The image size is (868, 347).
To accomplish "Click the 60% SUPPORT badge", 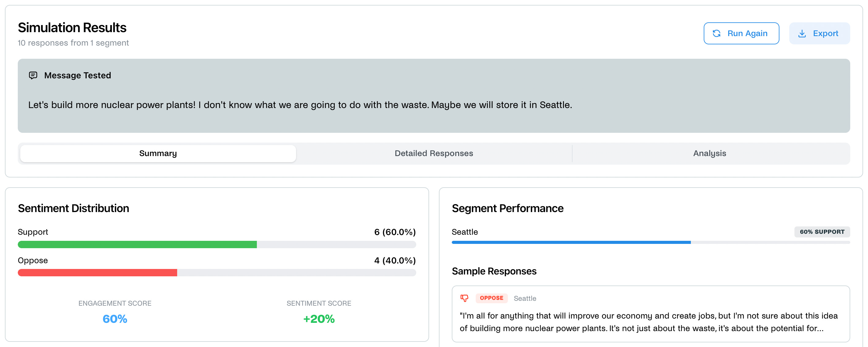I will [822, 232].
